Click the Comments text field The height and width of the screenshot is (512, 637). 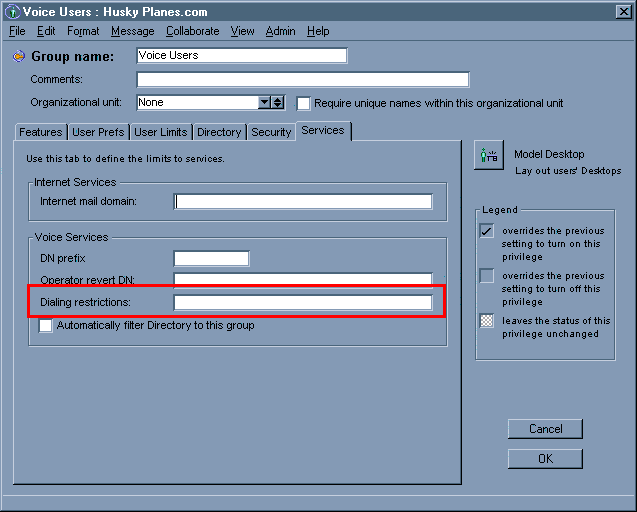(x=302, y=80)
